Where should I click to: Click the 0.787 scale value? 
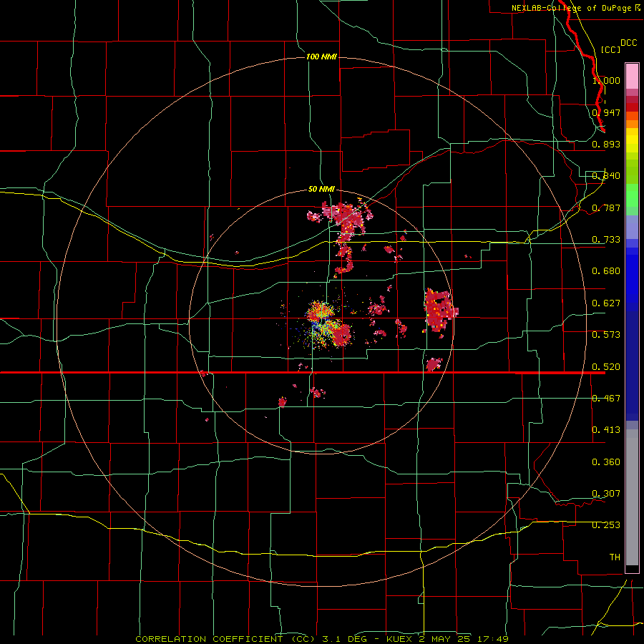[606, 208]
